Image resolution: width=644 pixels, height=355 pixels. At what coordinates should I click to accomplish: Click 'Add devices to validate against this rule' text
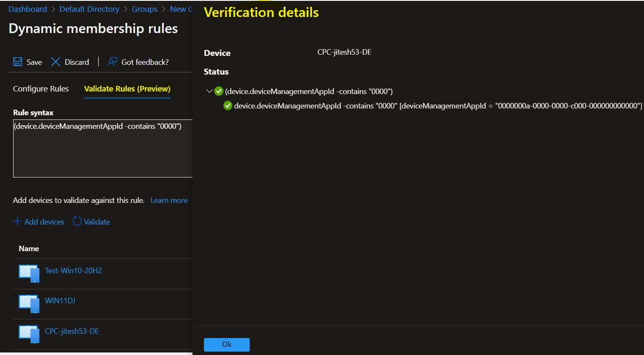(x=79, y=200)
